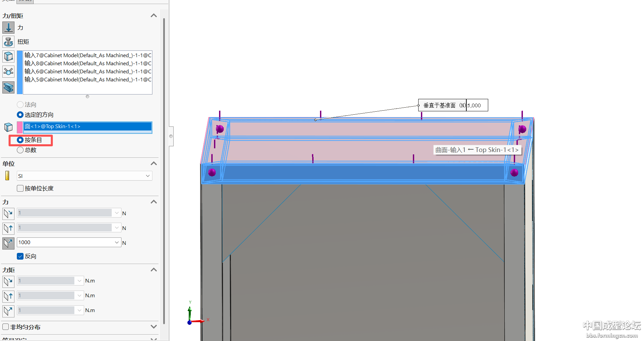Select 输入5@Cabinet Model entry in list
644x341 pixels.
[x=87, y=80]
